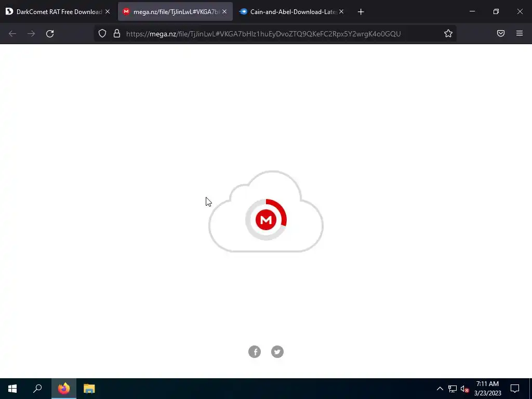Screen dimensions: 532x399
Task: Minimize the Firefox window
Action: tap(472, 11)
